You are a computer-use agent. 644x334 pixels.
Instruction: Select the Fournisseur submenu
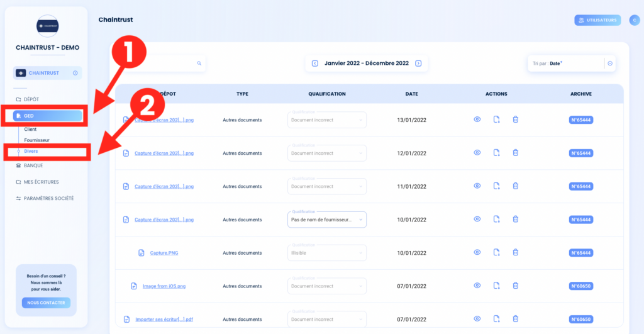(x=36, y=140)
